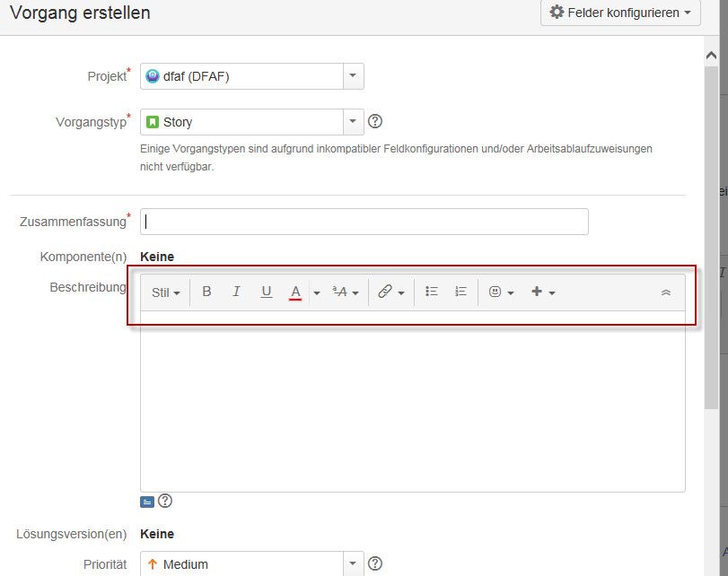Open help icon next to Vorgangstyp
This screenshot has height=576, width=728.
375,122
